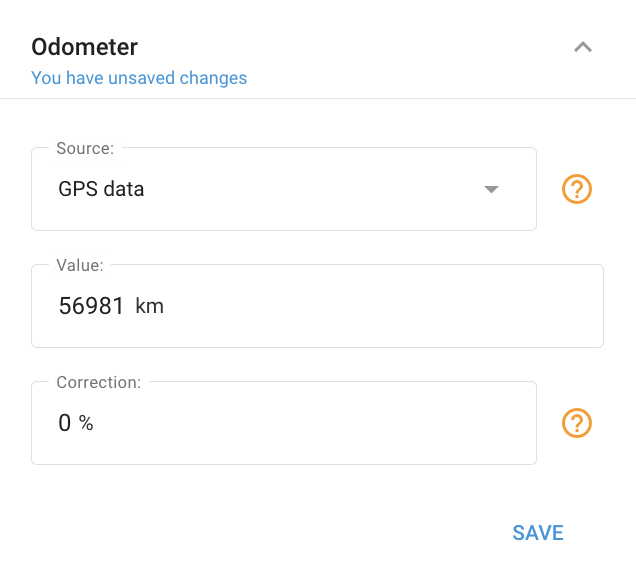Click the km unit in Value field

click(x=149, y=306)
